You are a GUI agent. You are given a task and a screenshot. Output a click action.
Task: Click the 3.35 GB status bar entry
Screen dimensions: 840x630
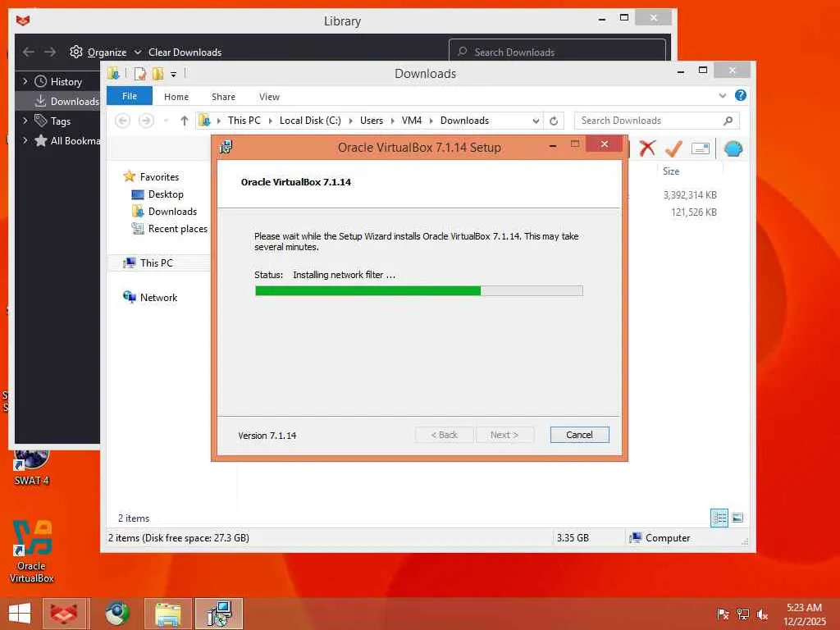[572, 538]
